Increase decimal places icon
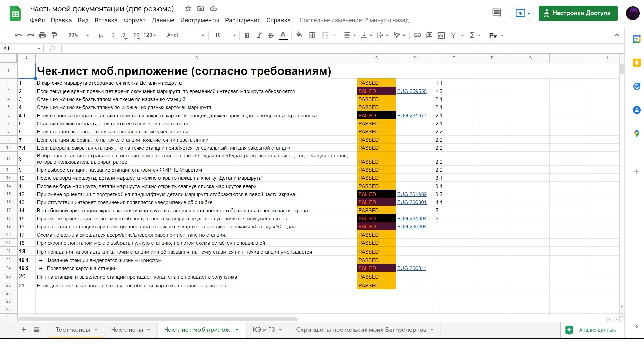644x344 pixels. pyautogui.click(x=136, y=35)
